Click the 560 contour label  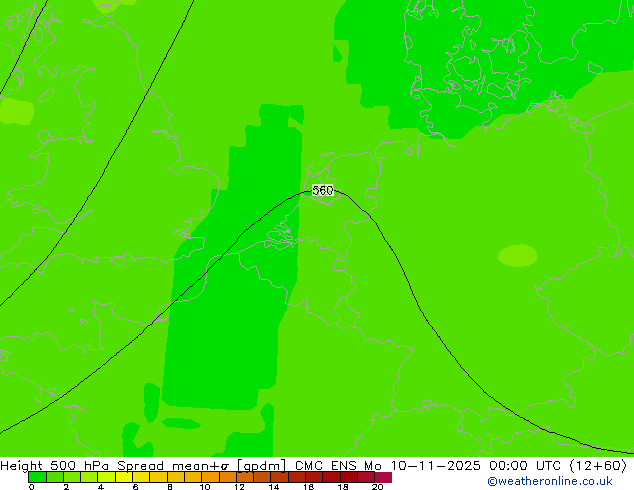point(323,190)
